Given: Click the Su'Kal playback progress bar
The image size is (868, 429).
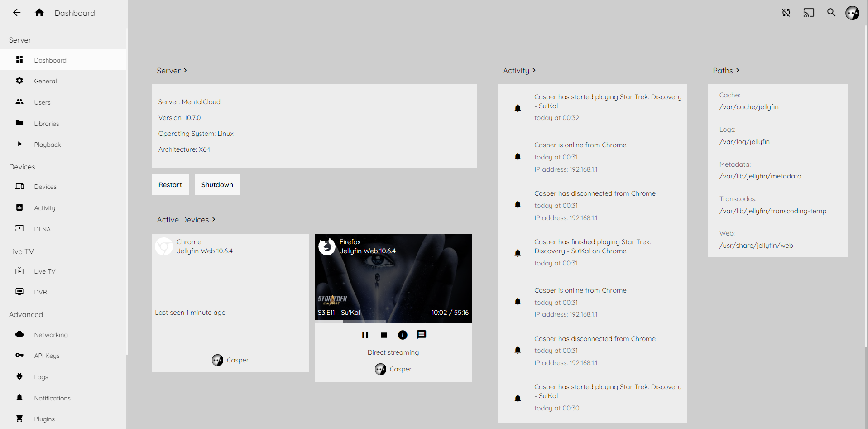Looking at the screenshot, I should (x=393, y=321).
